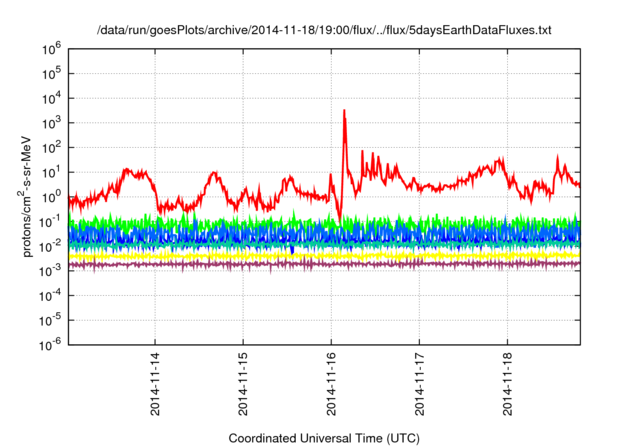Click the 2014-11-17 date label
The width and height of the screenshot is (640, 448).
(x=420, y=384)
